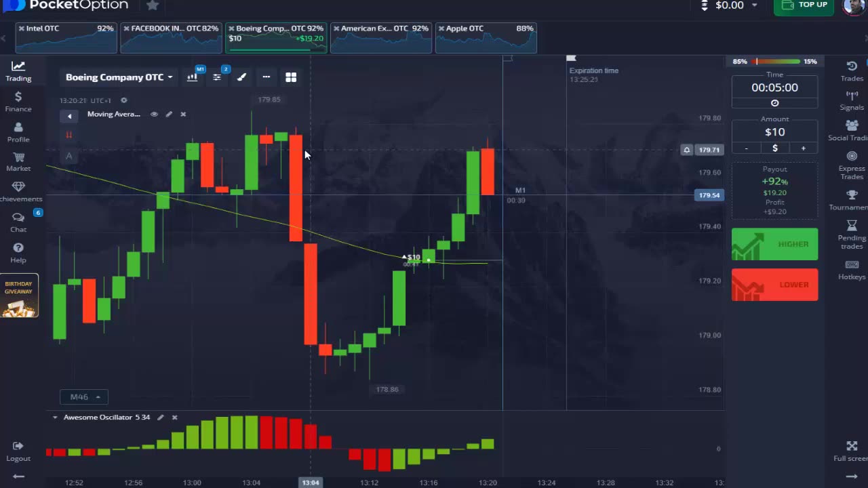Remove the Awesome Oscillator indicator
This screenshot has height=488, width=868.
175,418
